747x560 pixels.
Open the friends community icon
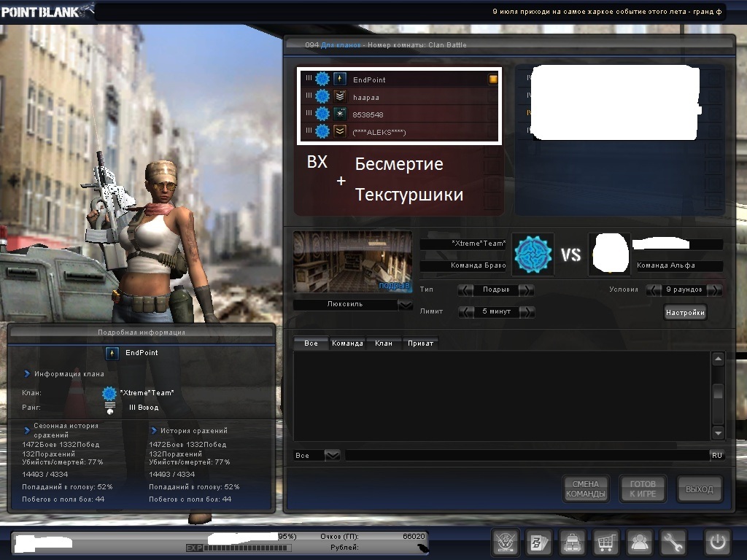point(640,542)
